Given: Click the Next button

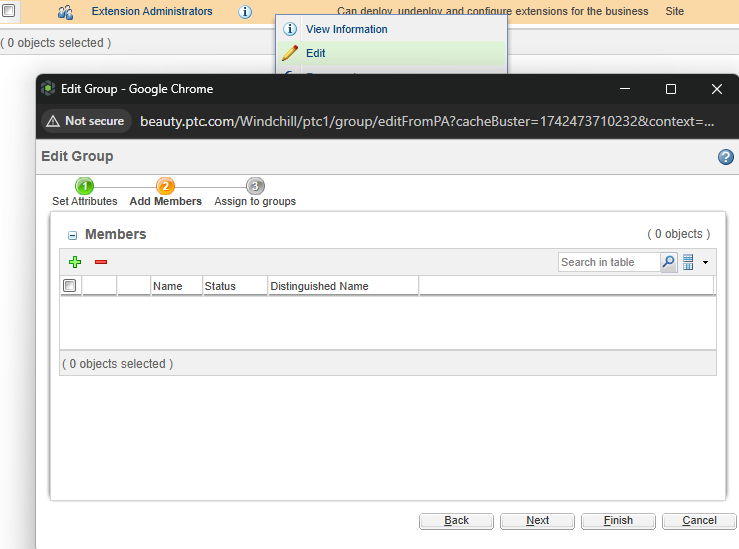Looking at the screenshot, I should coord(537,521).
